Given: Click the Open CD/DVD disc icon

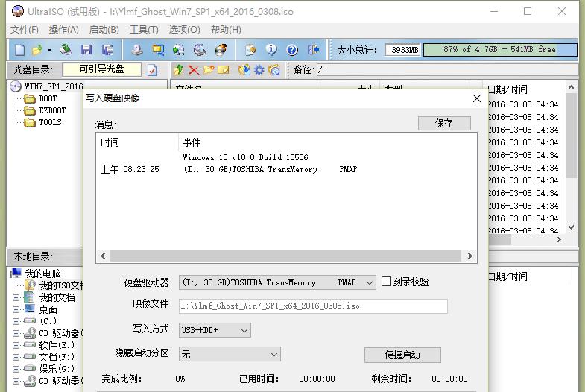Looking at the screenshot, I should (66, 50).
